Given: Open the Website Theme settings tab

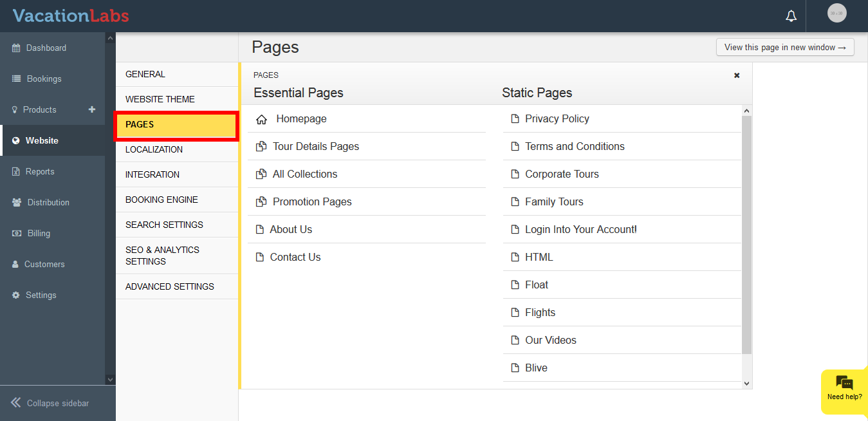Looking at the screenshot, I should pos(160,100).
